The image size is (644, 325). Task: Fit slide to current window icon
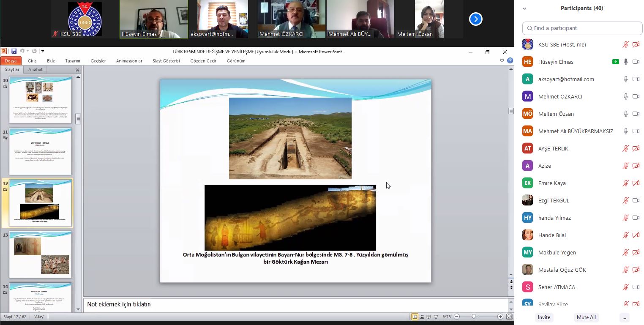509,317
